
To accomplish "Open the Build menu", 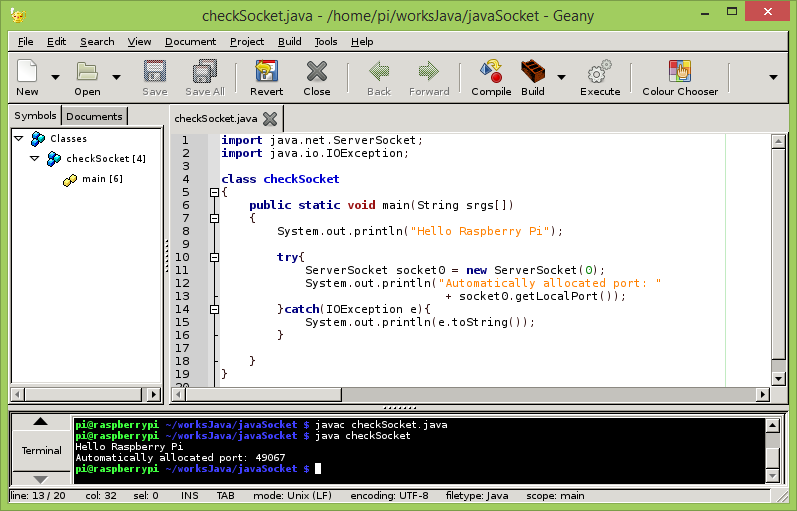I will point(290,42).
